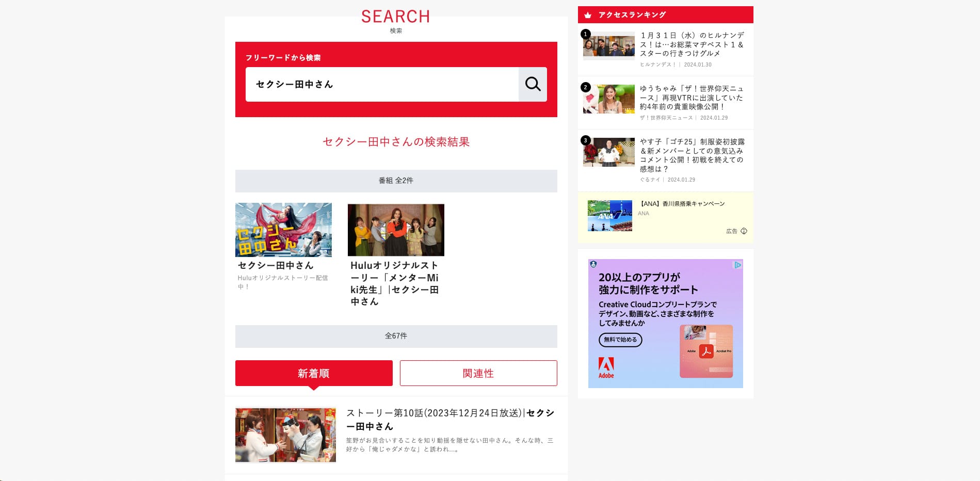Select the 新着順 sort tab
Screen dimensions: 980x481
(x=314, y=373)
